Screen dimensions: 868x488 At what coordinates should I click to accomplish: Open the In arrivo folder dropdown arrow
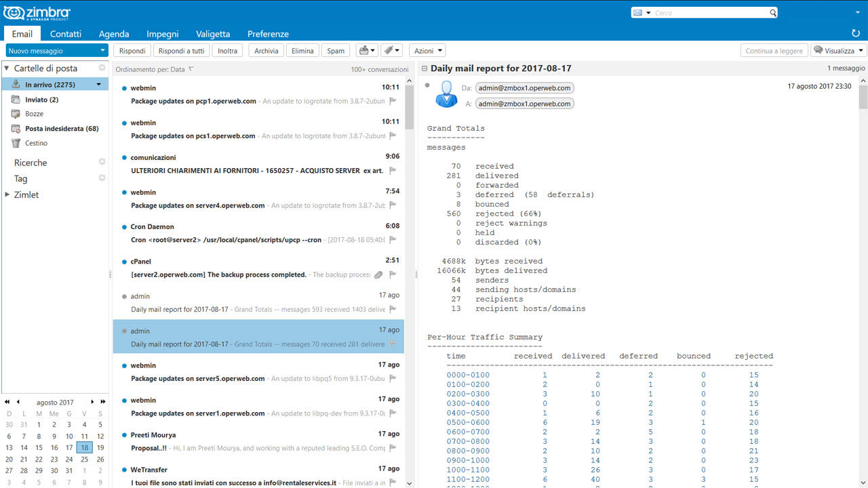(99, 85)
